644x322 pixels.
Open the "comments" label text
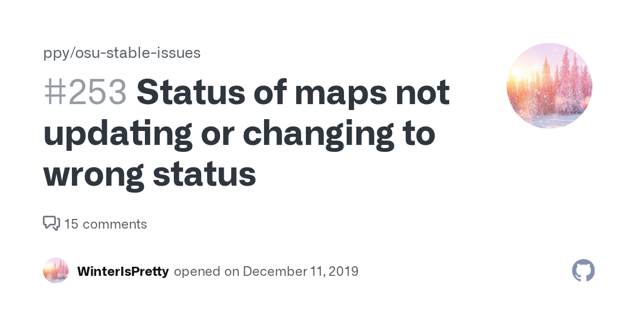click(115, 224)
